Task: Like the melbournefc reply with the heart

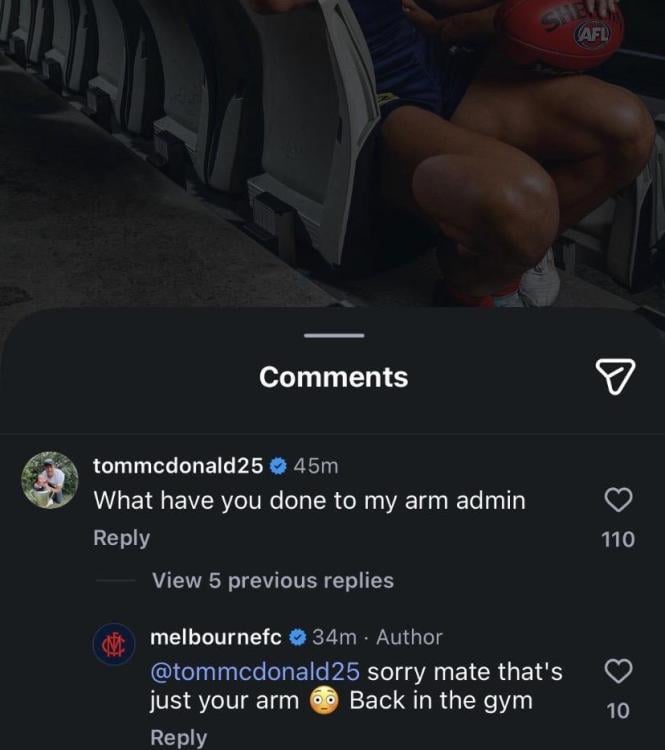Action: 619,669
